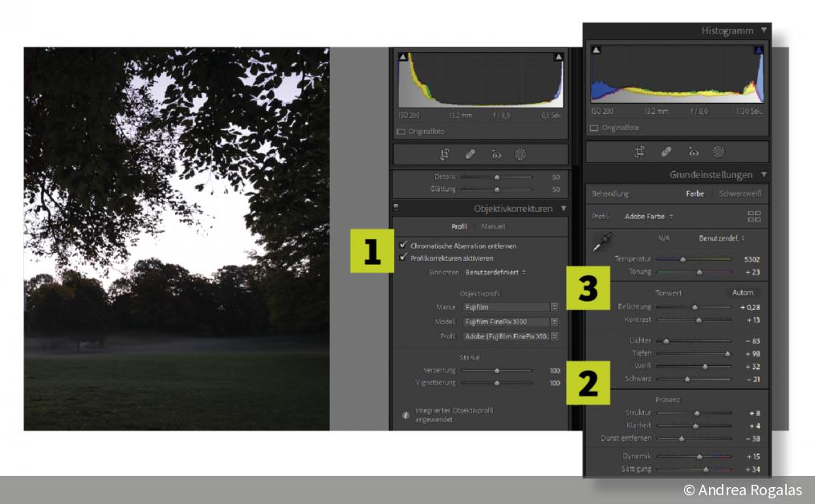Open the masking tool in the right panel
Viewport: 815px width, 504px height.
[719, 151]
